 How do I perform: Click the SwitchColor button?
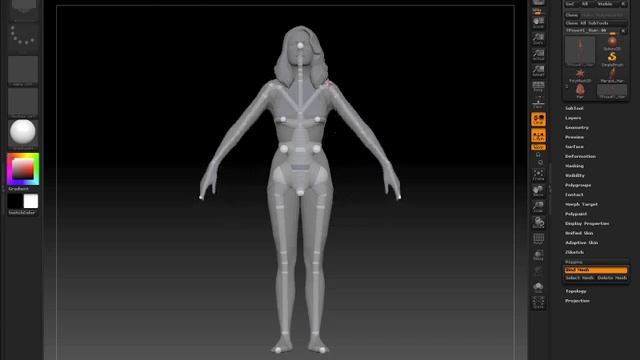coord(22,213)
